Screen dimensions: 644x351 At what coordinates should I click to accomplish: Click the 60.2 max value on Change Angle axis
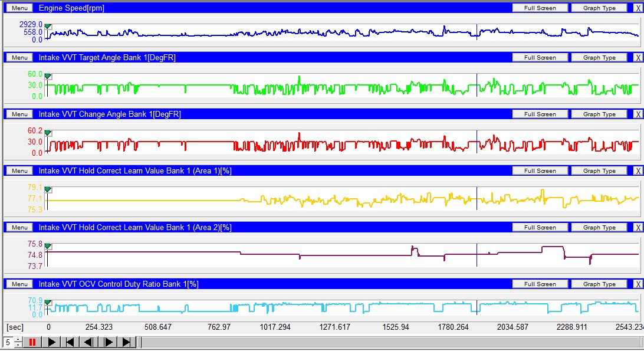point(35,131)
